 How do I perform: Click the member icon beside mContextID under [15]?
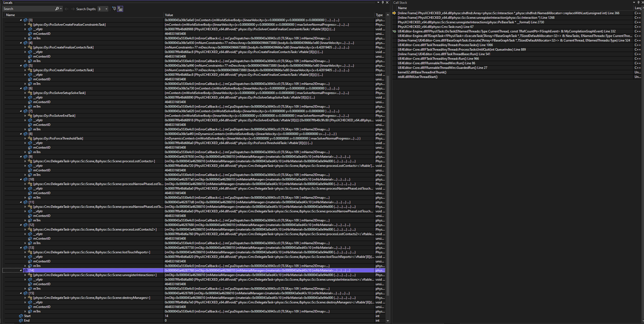tap(30, 307)
